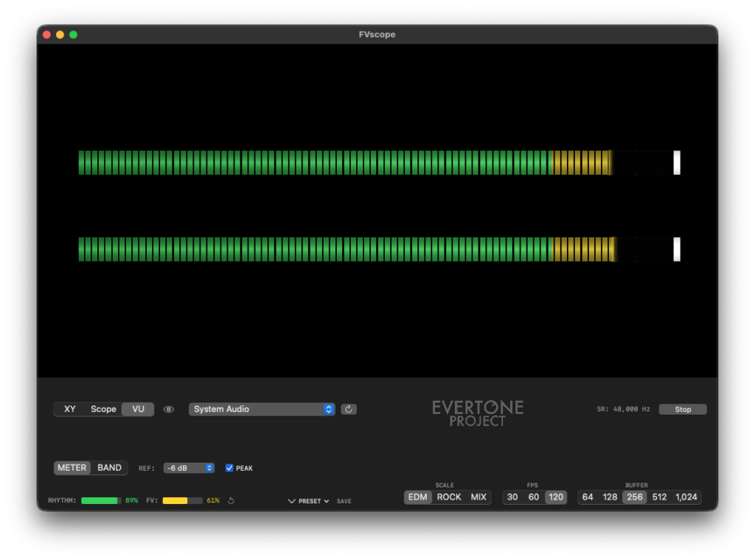755x560 pixels.
Task: Switch scale to ROCK
Action: [449, 497]
